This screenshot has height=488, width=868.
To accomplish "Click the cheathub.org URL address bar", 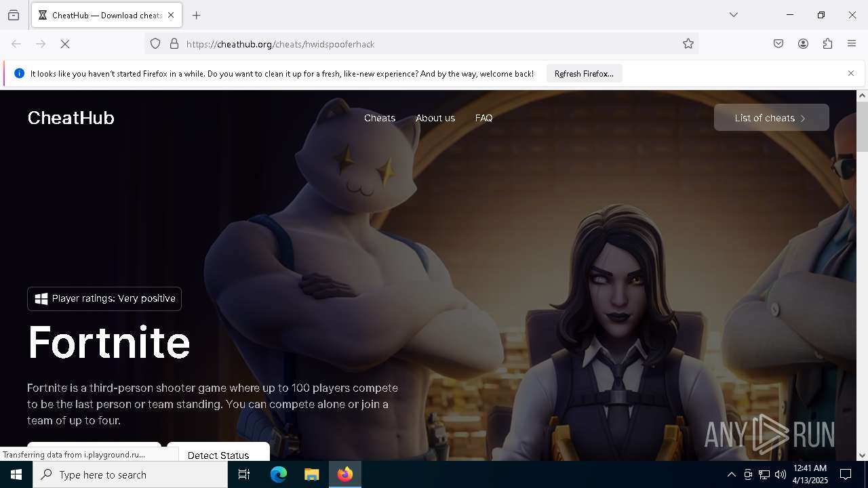I will coord(420,44).
